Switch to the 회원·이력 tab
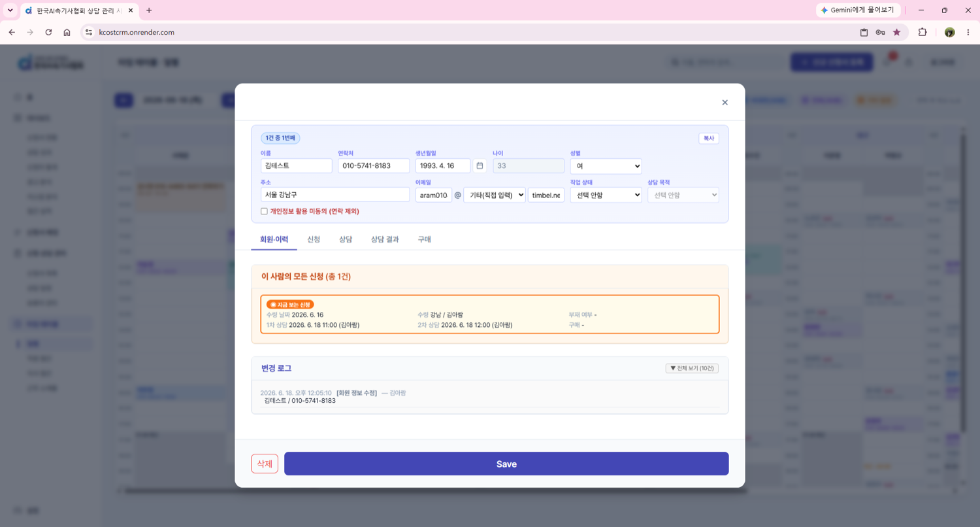The image size is (980, 527). 274,239
